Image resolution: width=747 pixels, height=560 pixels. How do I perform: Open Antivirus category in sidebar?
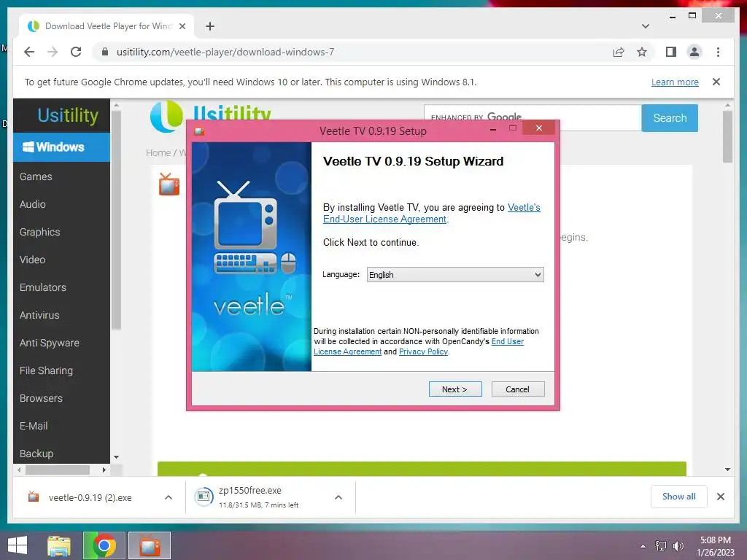pos(39,315)
